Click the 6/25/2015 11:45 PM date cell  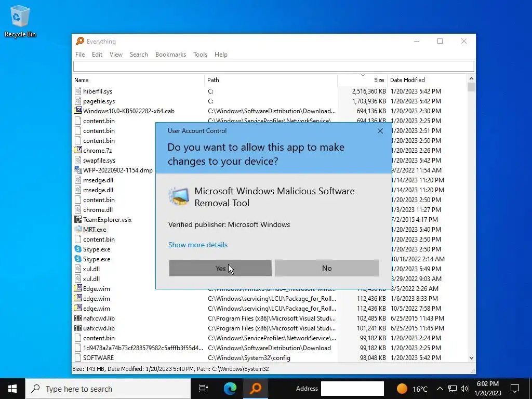417,328
